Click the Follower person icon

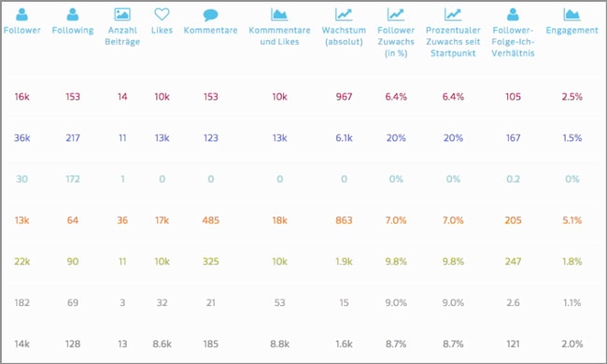pos(21,14)
